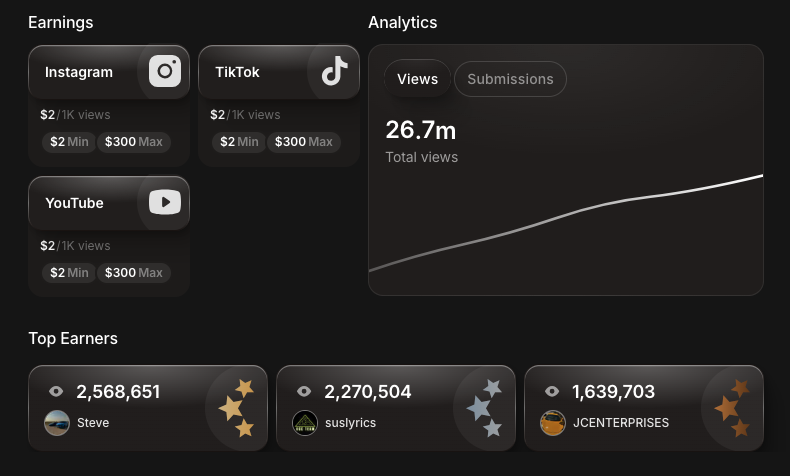The image size is (790, 476).
Task: Click the $2/1K views rate under TikTok
Action: tap(245, 115)
